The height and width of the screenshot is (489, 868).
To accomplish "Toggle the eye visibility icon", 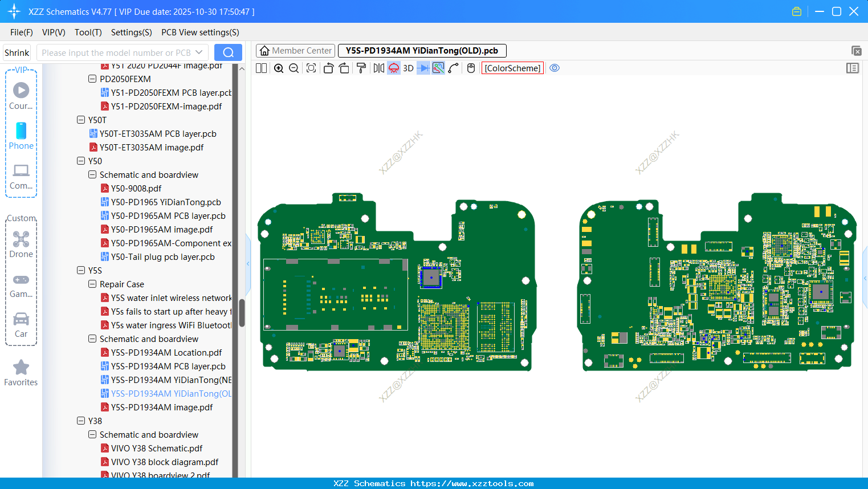I will click(x=555, y=68).
